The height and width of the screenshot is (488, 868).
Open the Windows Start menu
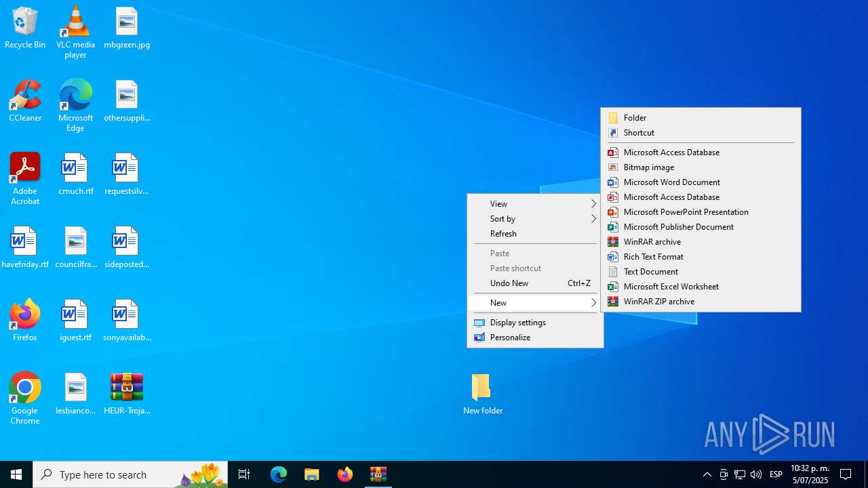[x=16, y=474]
